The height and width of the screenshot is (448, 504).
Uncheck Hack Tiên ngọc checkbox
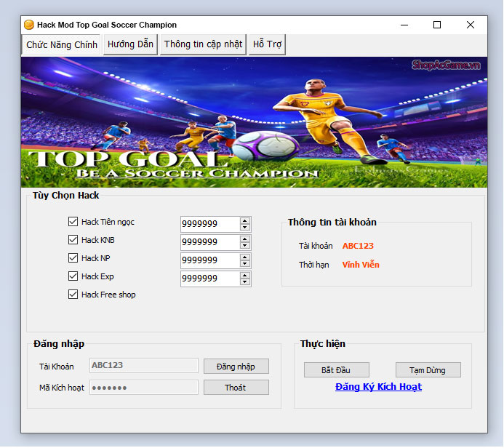73,221
